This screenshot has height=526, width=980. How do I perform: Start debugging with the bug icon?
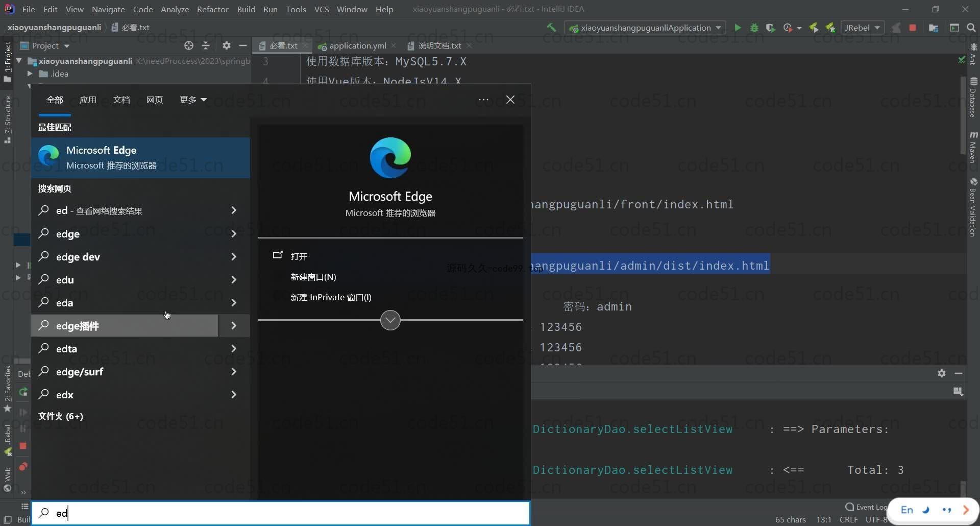pyautogui.click(x=754, y=28)
